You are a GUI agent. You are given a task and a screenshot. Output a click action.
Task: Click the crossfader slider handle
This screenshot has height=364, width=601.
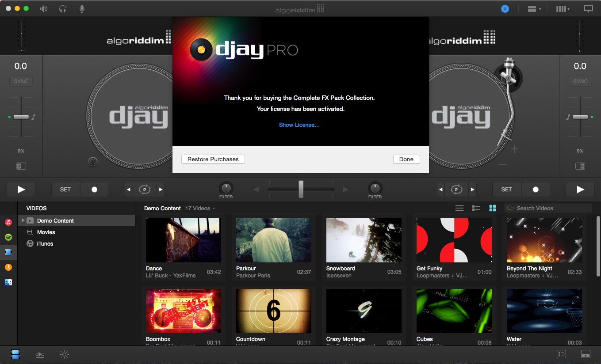coord(301,189)
